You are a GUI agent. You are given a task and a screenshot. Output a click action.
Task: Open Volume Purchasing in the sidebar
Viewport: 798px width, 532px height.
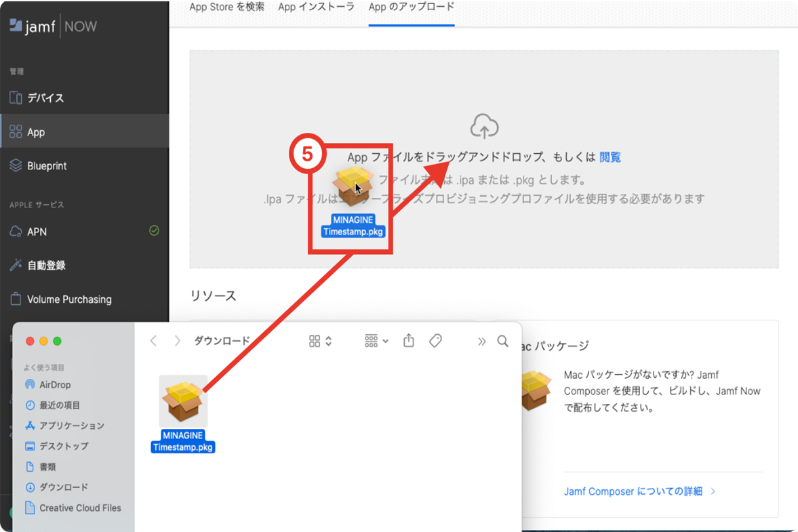click(x=85, y=299)
